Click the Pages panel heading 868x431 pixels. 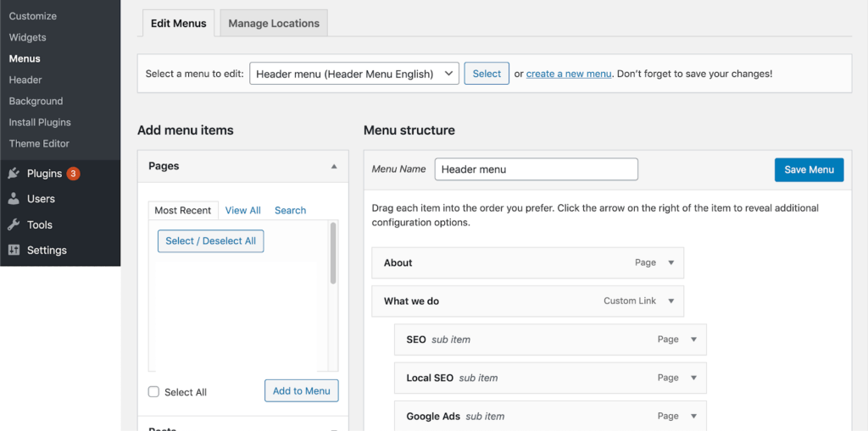click(164, 166)
